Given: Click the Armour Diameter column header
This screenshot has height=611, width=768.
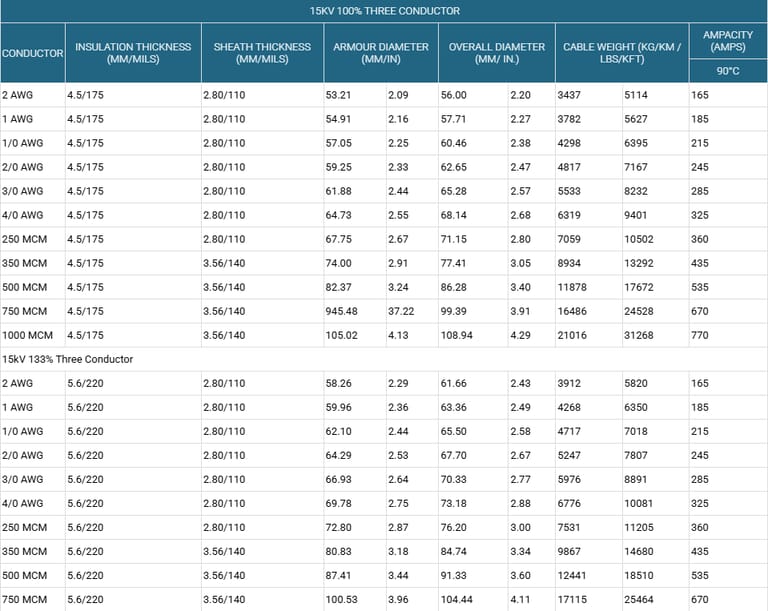Looking at the screenshot, I should point(381,52).
